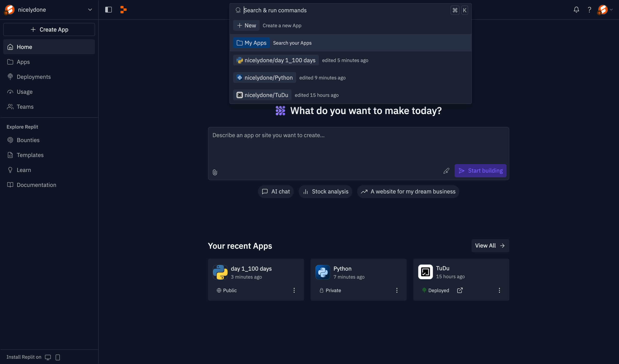Open the user avatar menu at top right
This screenshot has width=619, height=364.
point(605,10)
